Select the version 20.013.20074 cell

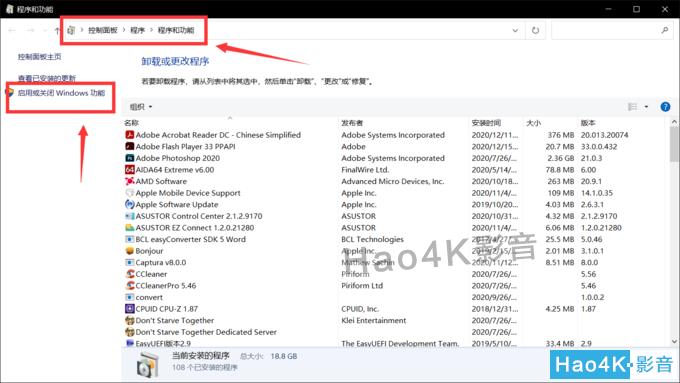click(605, 135)
